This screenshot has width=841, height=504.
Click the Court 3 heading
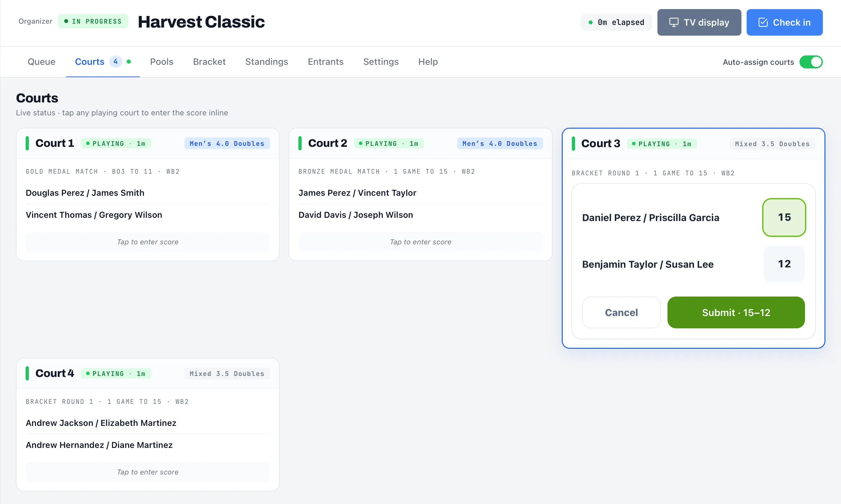click(600, 143)
